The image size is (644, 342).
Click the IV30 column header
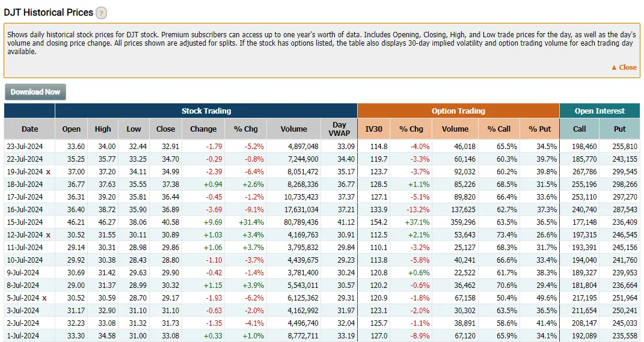(373, 129)
